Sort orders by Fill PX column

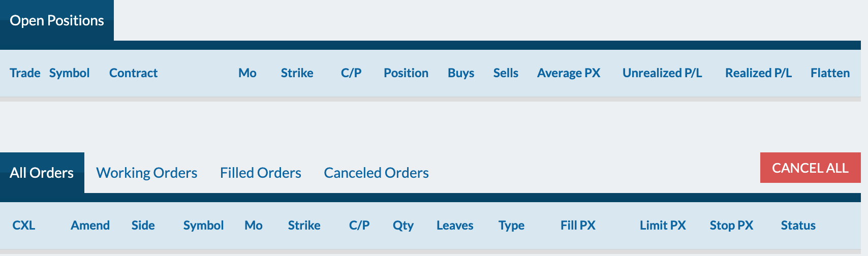click(578, 226)
